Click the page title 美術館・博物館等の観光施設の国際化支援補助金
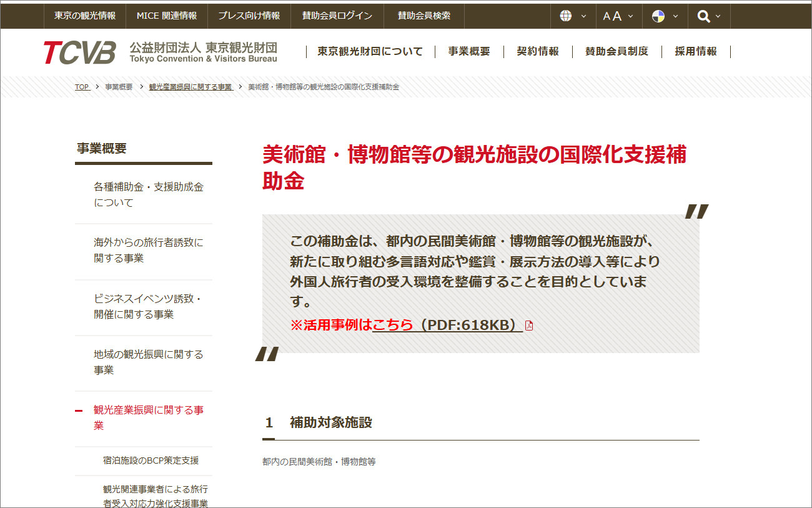Image resolution: width=812 pixels, height=508 pixels. [x=475, y=167]
